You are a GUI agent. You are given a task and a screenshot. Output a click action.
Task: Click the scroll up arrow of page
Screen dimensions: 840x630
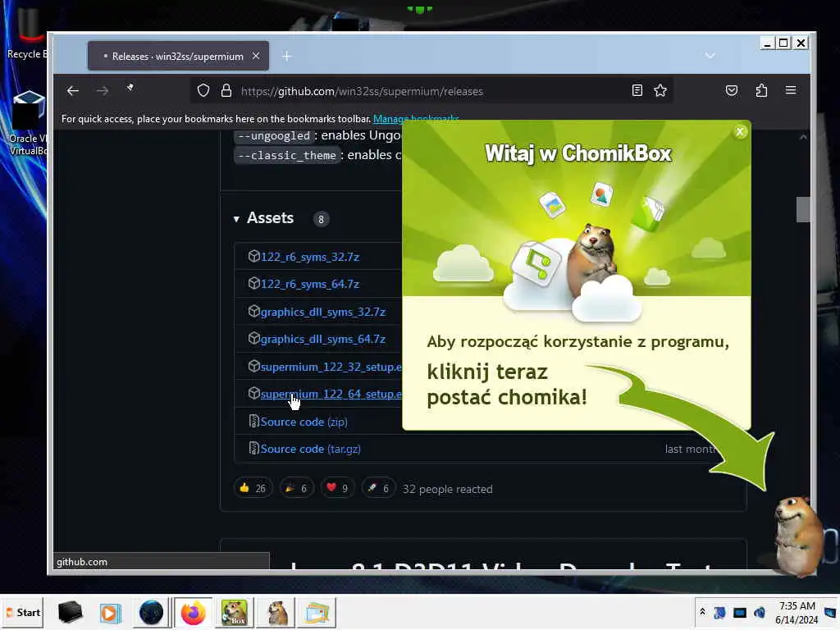[x=803, y=137]
